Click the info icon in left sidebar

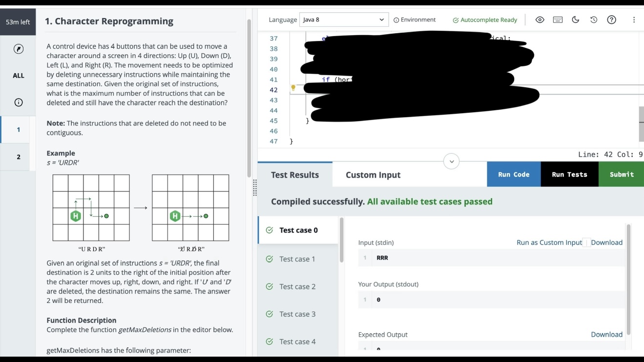coord(19,102)
